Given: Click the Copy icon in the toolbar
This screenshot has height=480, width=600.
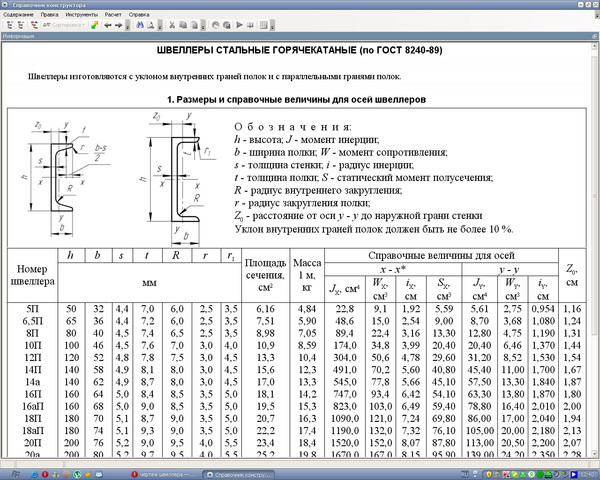Looking at the screenshot, I should [x=182, y=24].
